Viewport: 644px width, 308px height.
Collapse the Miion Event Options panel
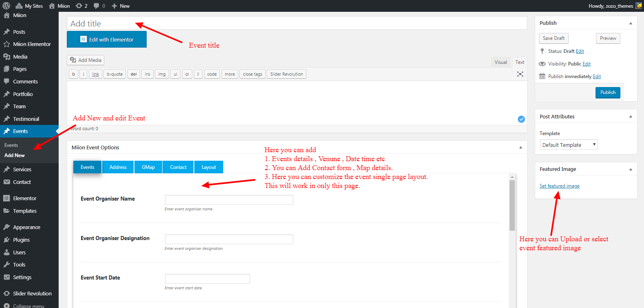521,148
